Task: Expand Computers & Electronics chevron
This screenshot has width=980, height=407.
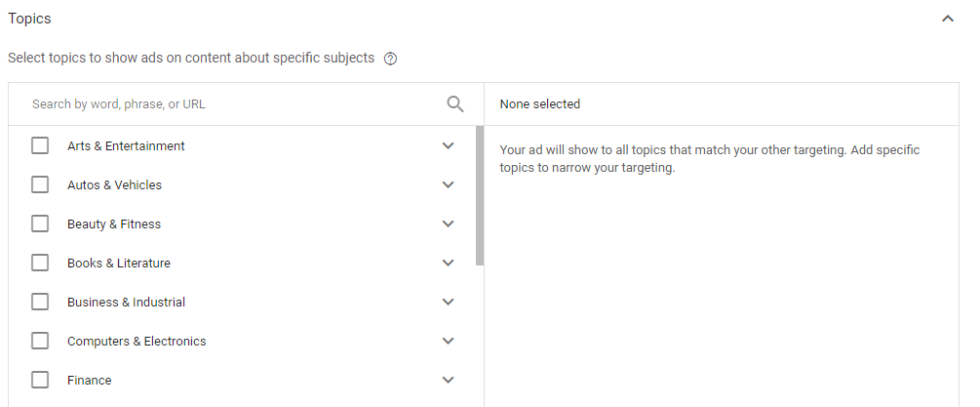Action: point(448,341)
